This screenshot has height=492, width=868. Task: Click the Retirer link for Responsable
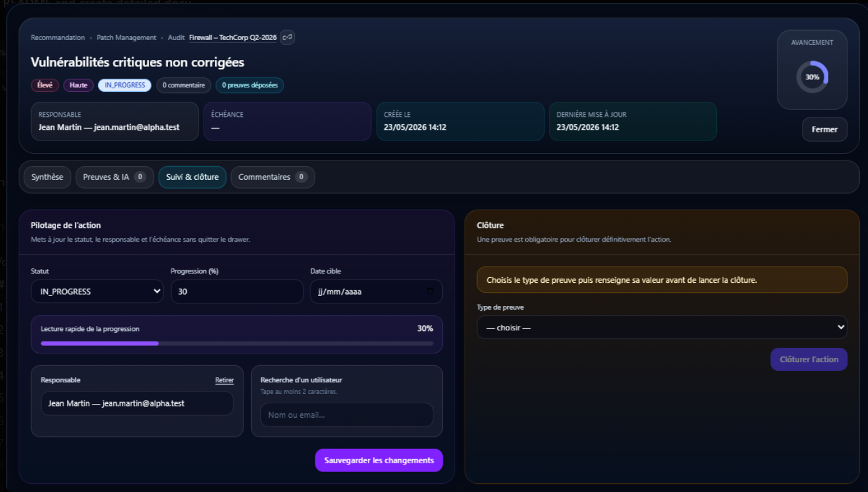click(224, 380)
